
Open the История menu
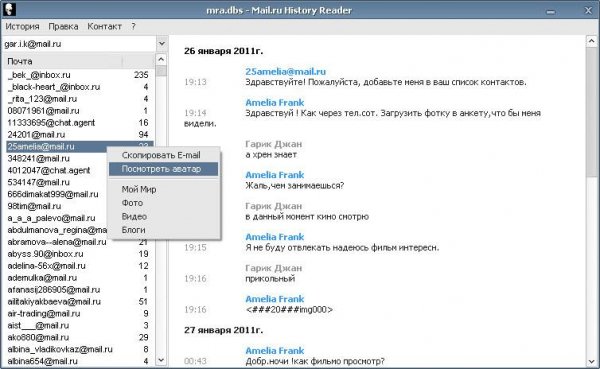tap(22, 26)
